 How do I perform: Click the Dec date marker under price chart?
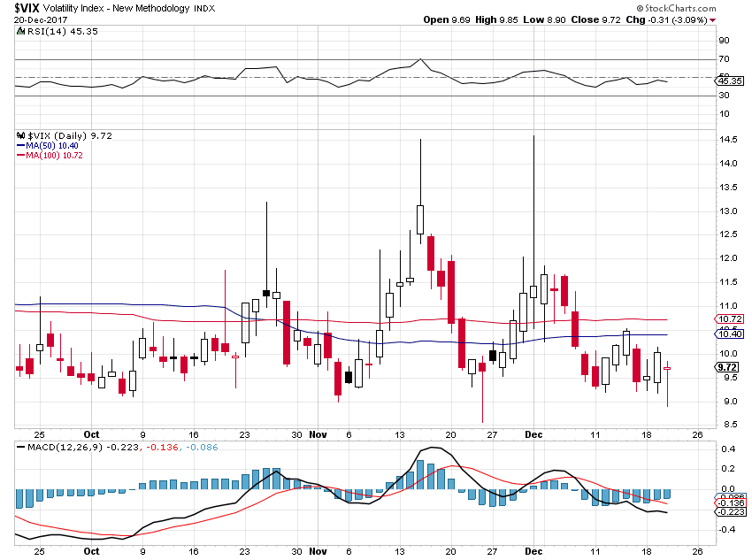533,434
